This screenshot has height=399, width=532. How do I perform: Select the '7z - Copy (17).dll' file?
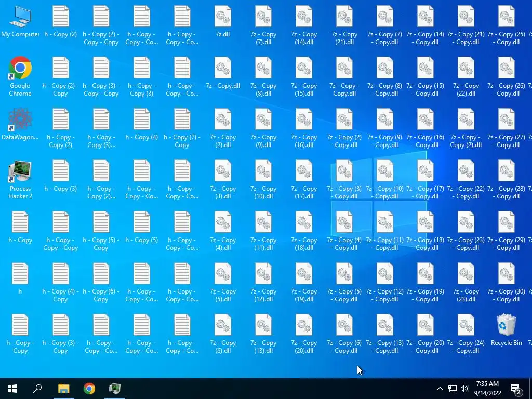pyautogui.click(x=303, y=179)
